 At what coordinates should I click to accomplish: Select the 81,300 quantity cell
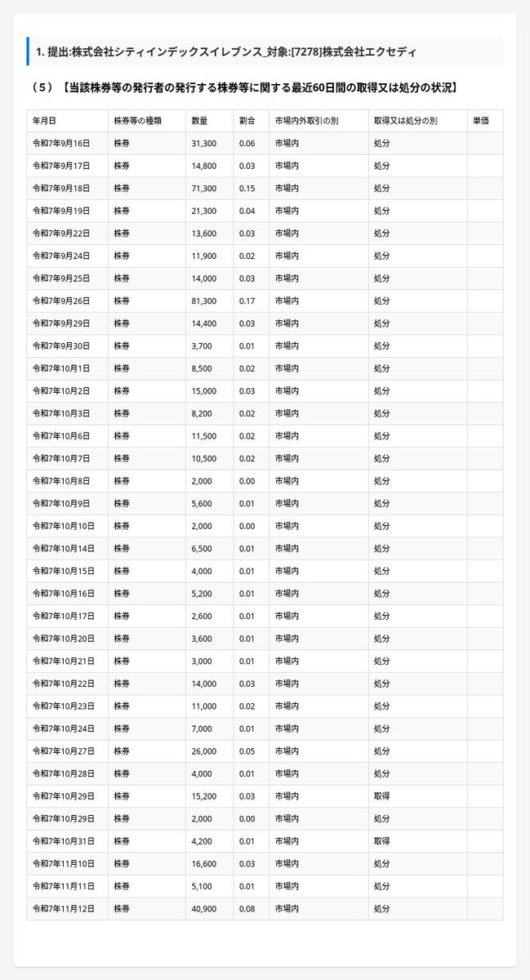click(203, 301)
